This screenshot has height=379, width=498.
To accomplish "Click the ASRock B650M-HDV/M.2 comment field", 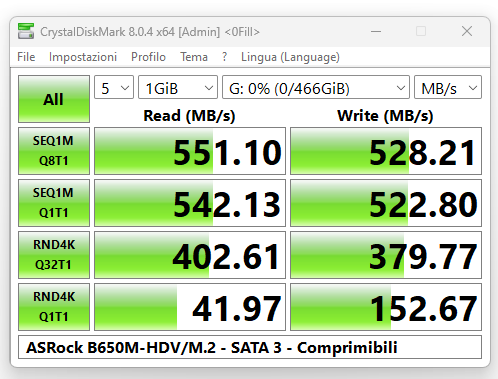I will 250,347.
